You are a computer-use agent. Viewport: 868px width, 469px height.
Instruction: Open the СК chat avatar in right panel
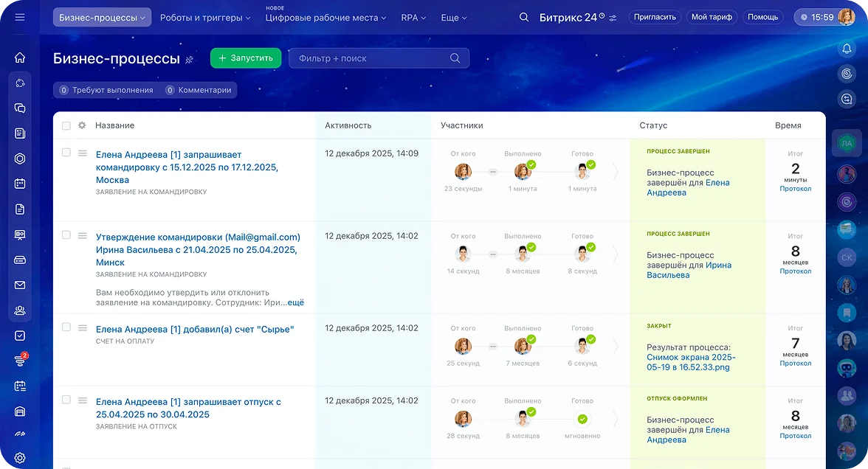point(847,257)
